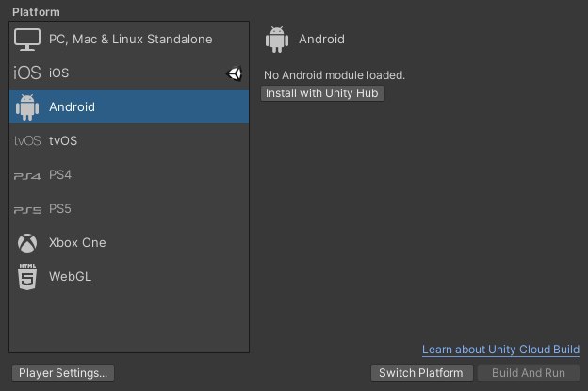Viewport: 588px width, 391px height.
Task: Click the tvOS platform logo icon
Action: [27, 141]
